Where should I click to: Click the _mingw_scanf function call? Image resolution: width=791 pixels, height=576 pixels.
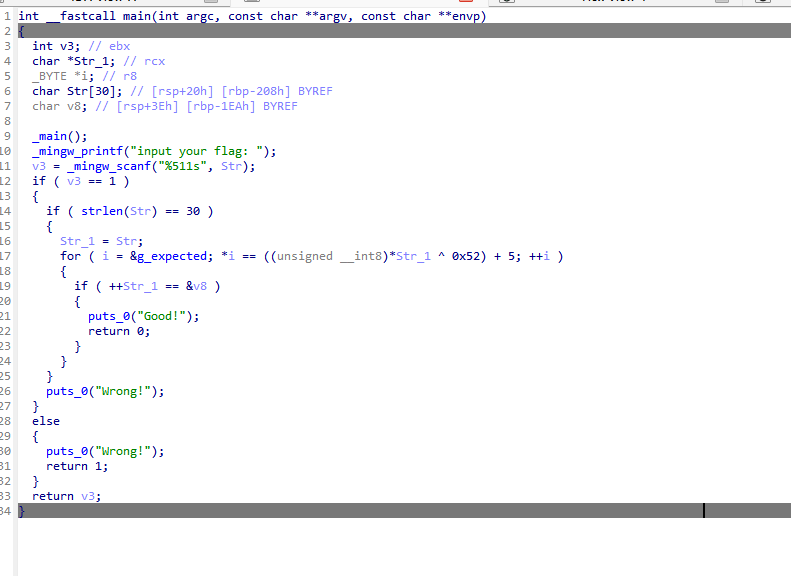point(109,166)
